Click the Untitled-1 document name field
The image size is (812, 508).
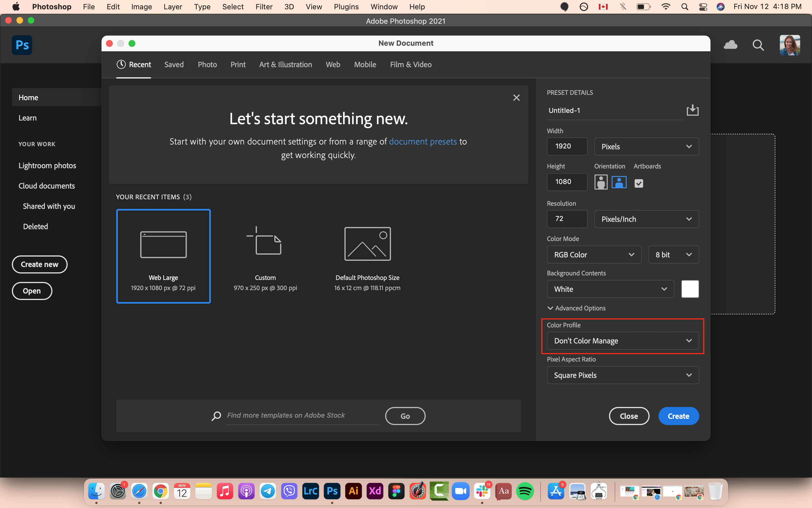(x=615, y=111)
